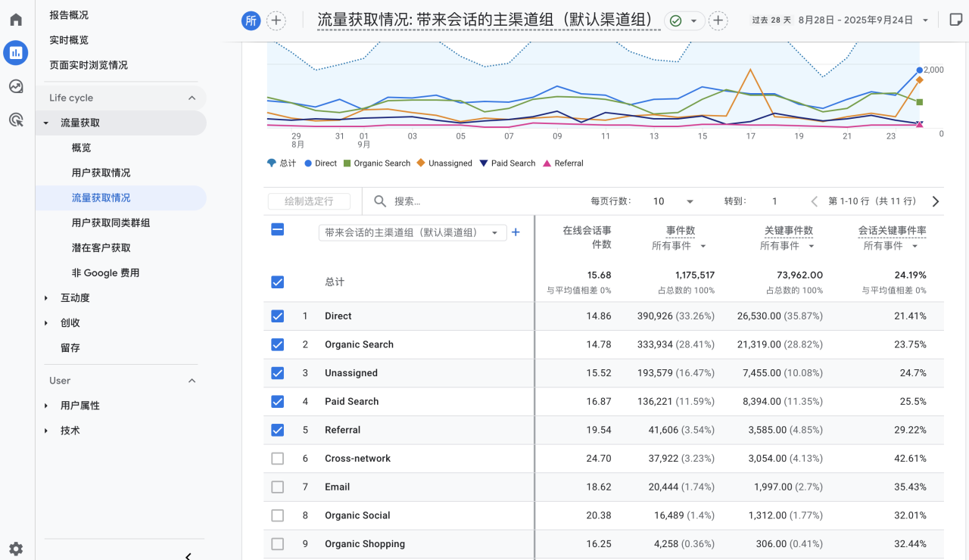The image size is (969, 560).
Task: Check the Cross-network row checkbox
Action: [277, 458]
